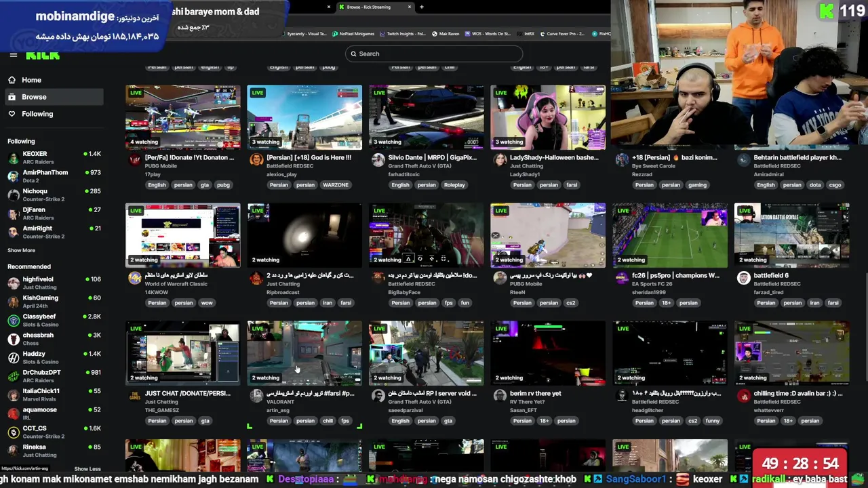The width and height of the screenshot is (868, 488).
Task: Click the highfivelol recommended avatar
Action: click(x=13, y=283)
